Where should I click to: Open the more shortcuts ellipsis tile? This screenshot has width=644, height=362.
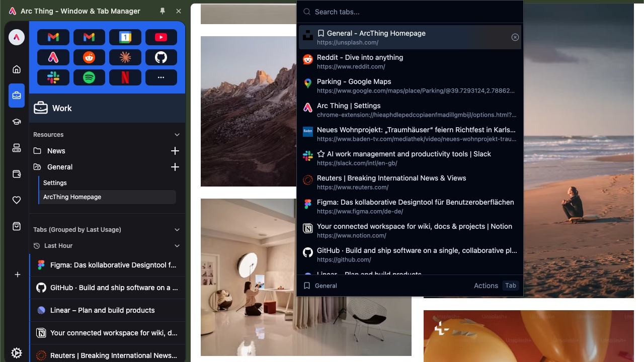pyautogui.click(x=161, y=77)
